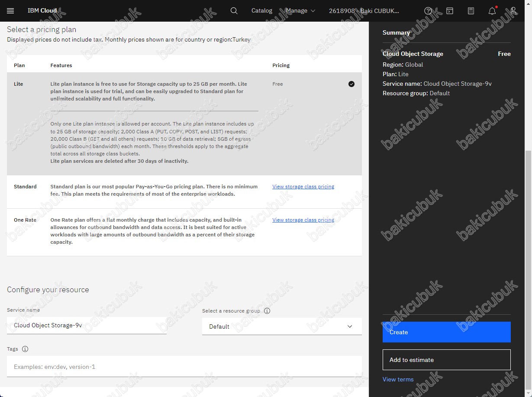532x397 pixels.
Task: Open the Catalog menu item
Action: click(262, 11)
